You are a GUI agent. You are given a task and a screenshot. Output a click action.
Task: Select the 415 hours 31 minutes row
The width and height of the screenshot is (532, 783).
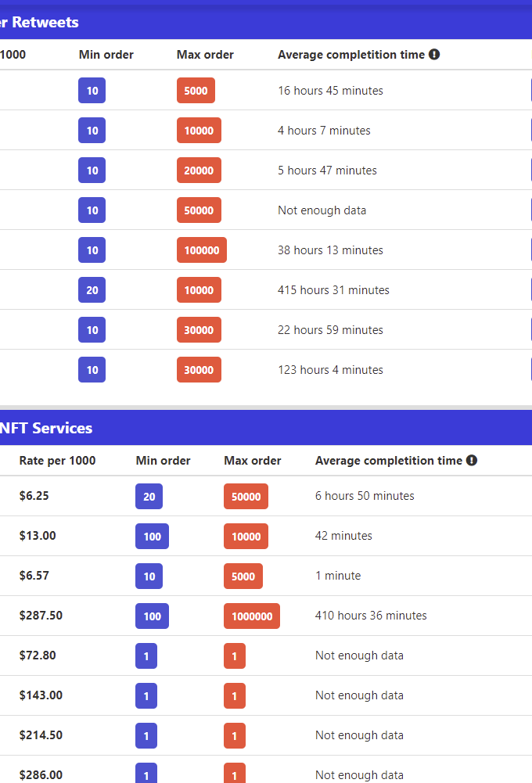[266, 289]
